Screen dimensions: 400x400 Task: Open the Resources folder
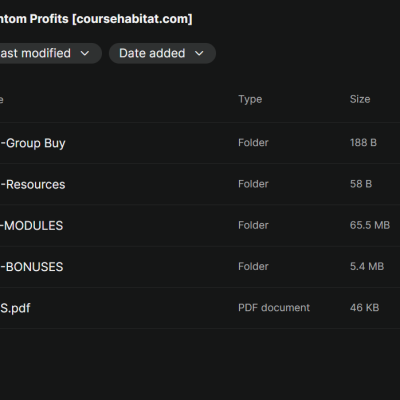33,184
